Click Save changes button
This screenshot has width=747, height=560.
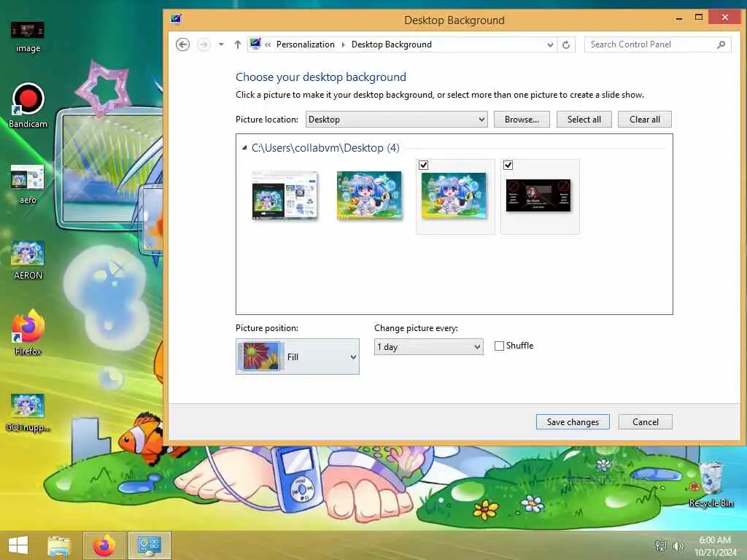(x=573, y=422)
